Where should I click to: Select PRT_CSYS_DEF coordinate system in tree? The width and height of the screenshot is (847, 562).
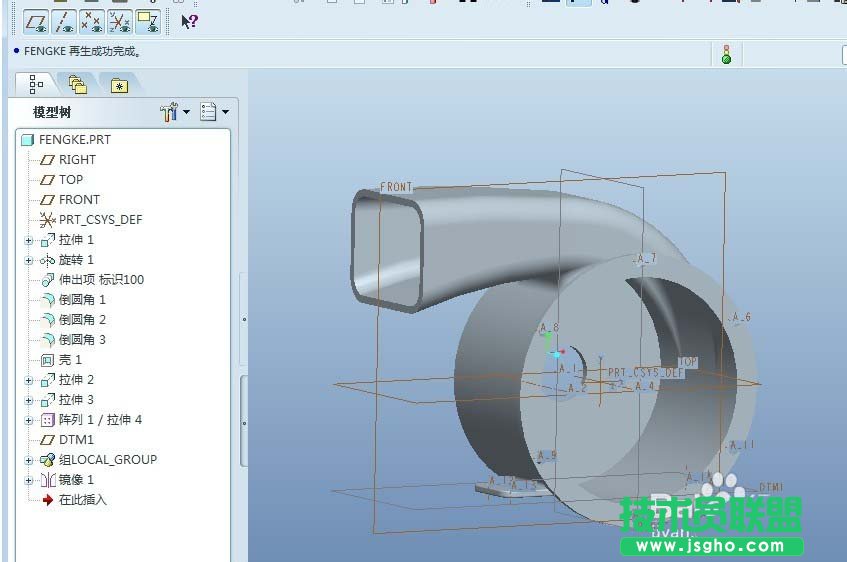click(100, 220)
